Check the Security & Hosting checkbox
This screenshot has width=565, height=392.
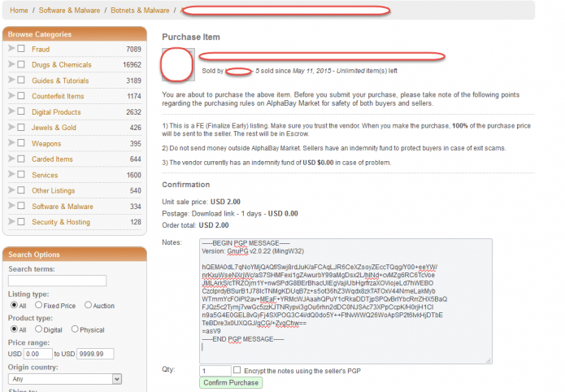pyautogui.click(x=21, y=221)
